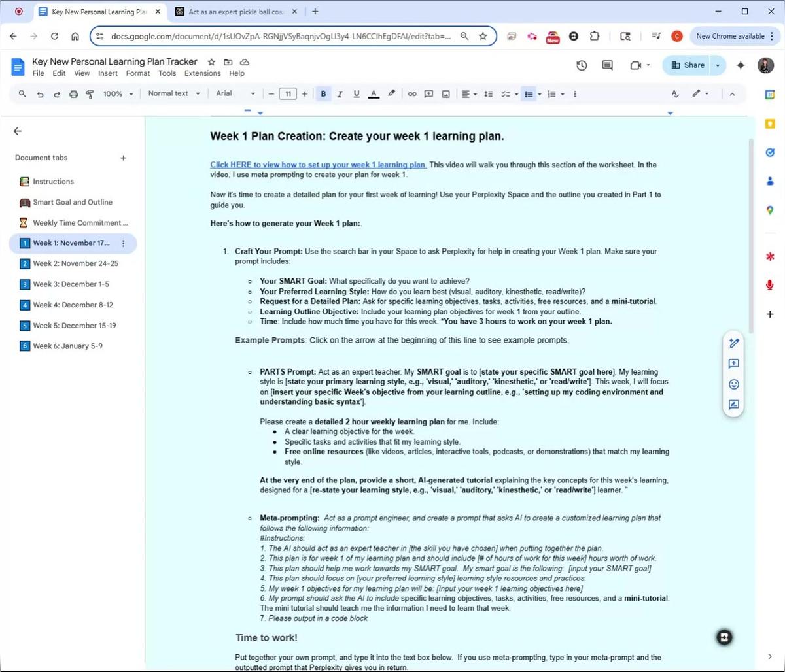The height and width of the screenshot is (672, 785).
Task: Open the Smart Goal and Outline tab
Action: tap(73, 202)
